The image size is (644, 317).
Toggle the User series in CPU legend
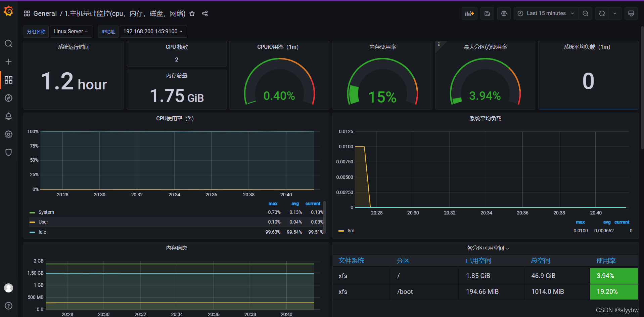[x=43, y=222]
